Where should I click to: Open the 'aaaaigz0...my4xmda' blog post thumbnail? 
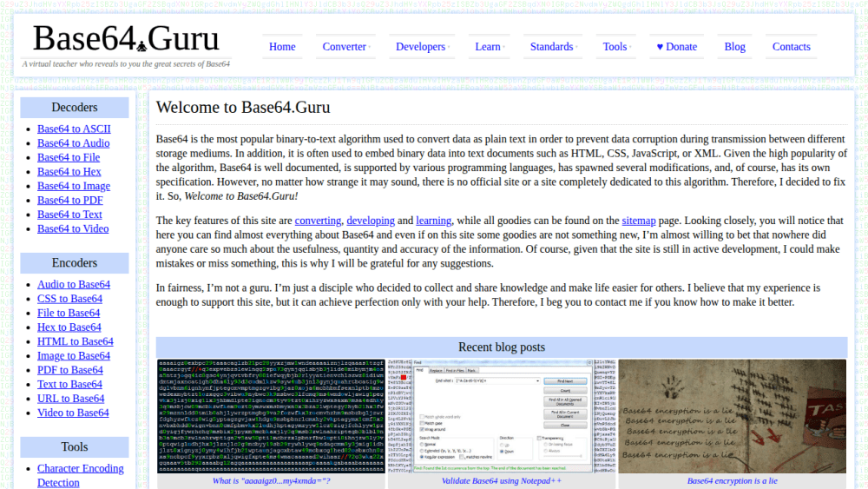[x=271, y=416]
